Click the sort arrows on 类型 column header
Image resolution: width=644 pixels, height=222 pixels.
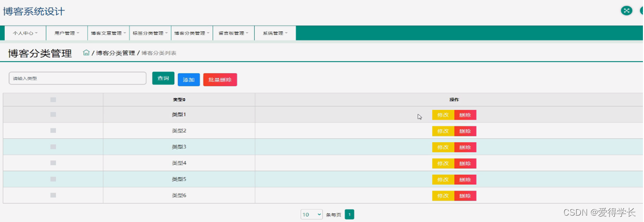[184, 100]
